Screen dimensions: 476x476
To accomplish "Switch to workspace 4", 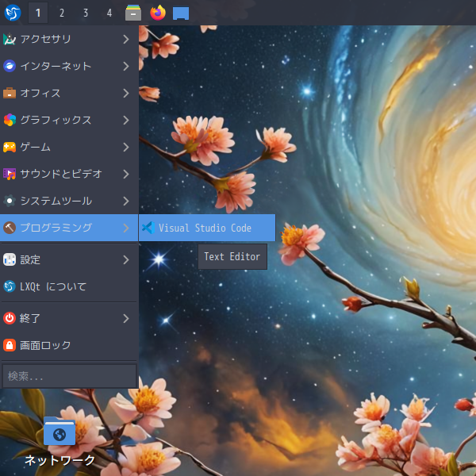I will click(x=109, y=13).
